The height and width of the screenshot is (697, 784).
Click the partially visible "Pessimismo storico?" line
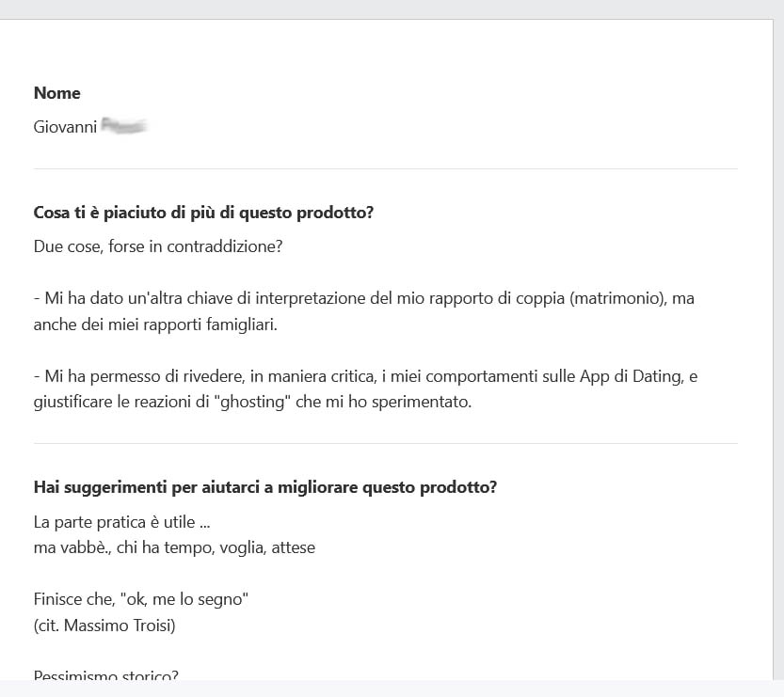tap(106, 674)
